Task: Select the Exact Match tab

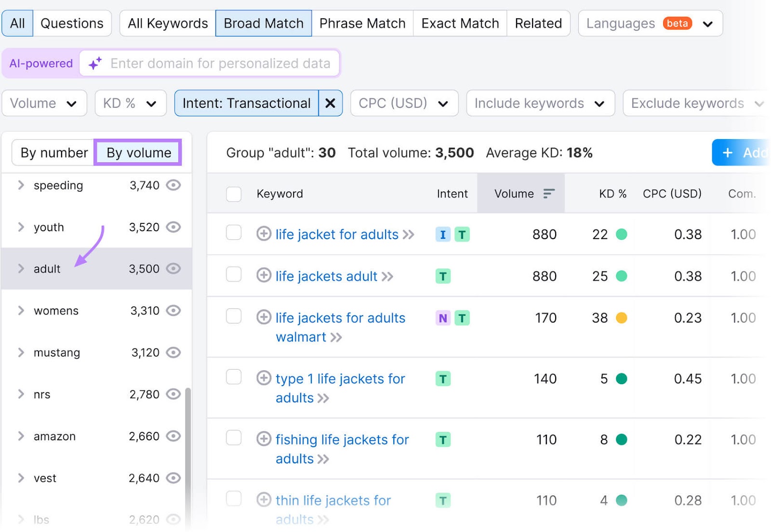Action: pos(460,23)
